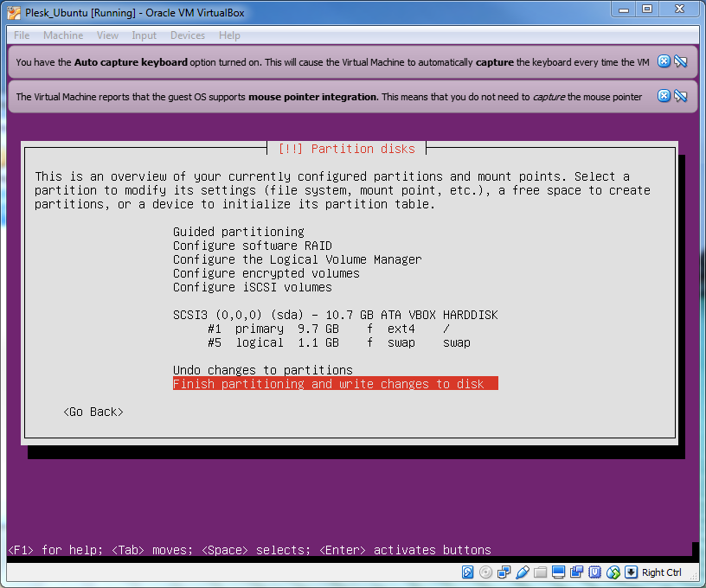
Task: Select the Go Back button
Action: tap(93, 412)
